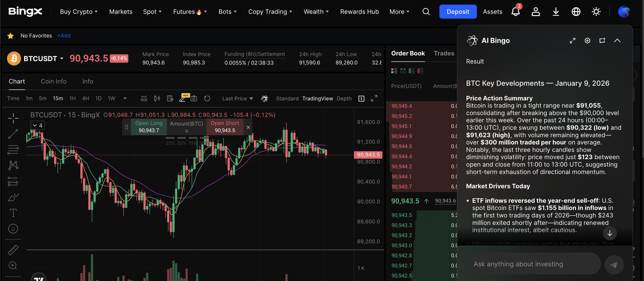Collapse the AI Bingo panel chevron

tap(617, 41)
